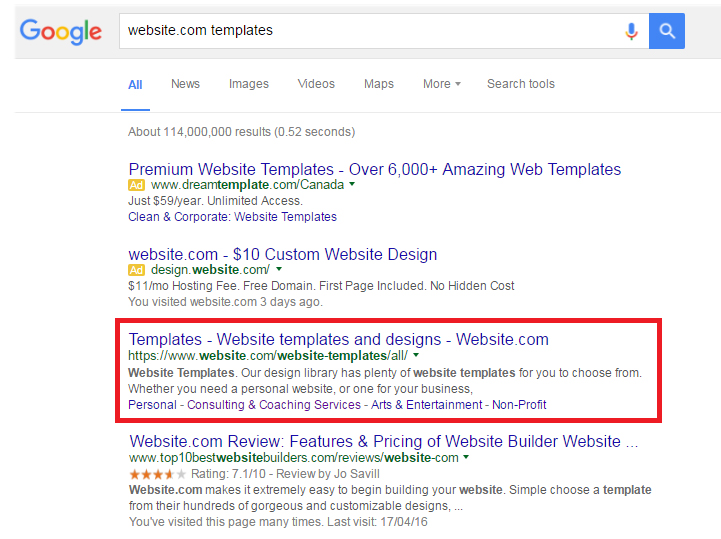The image size is (721, 539).
Task: Open dropdown arrow beside dreamtemplate.com/Canada URL
Action: tap(352, 184)
